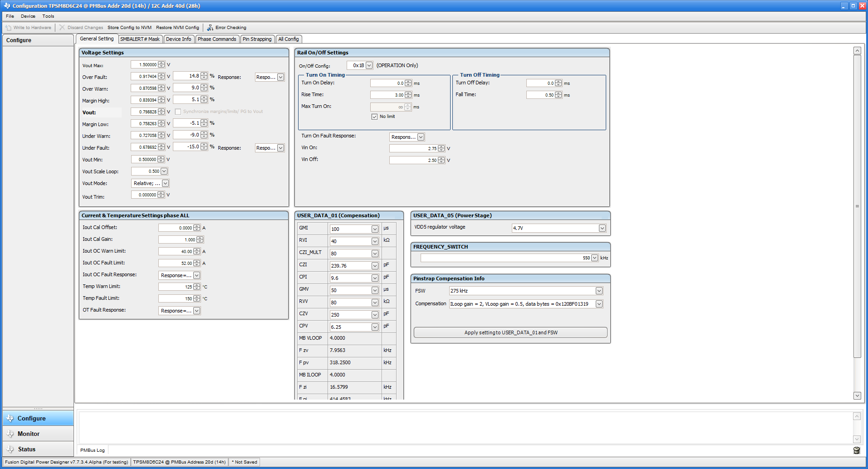Open the Vout Mode dropdown
Screen dimensions: 868x469
164,183
